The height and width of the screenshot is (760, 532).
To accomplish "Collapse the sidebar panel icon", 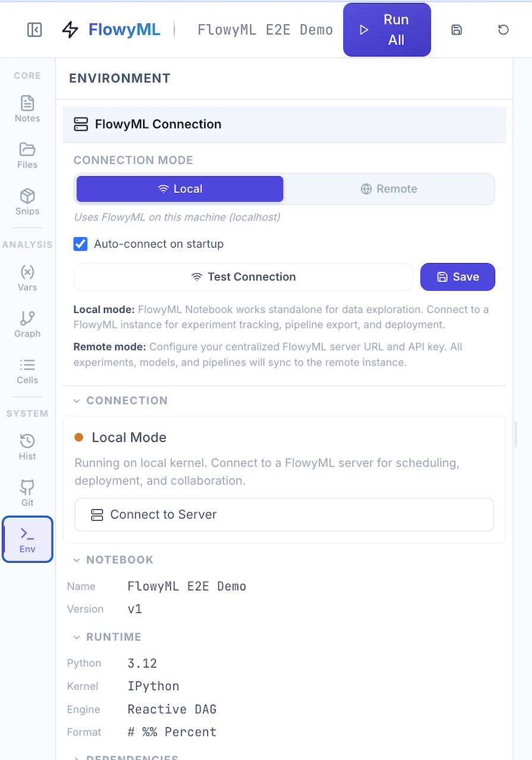I will coord(34,30).
